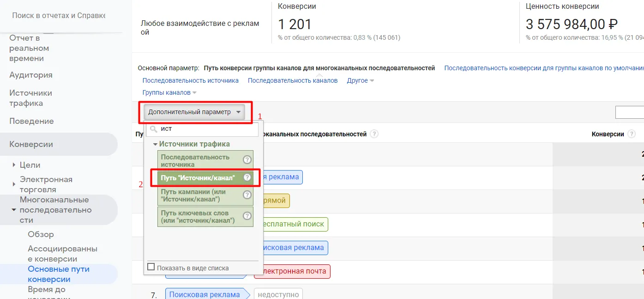
Task: Enable 'Показать в виде списка' checkbox
Action: (x=151, y=267)
